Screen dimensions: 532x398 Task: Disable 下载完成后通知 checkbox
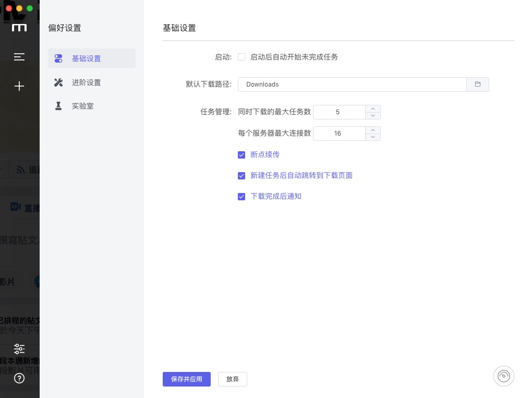241,197
